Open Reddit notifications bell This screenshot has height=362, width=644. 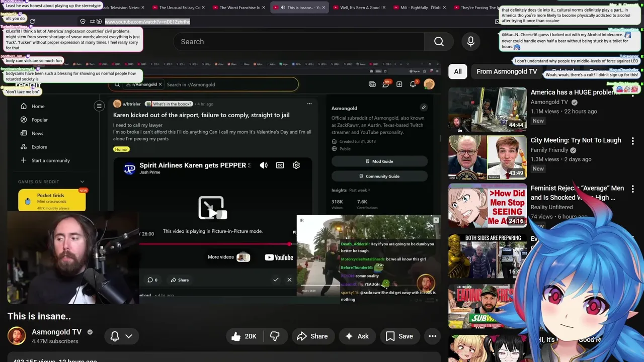(413, 84)
